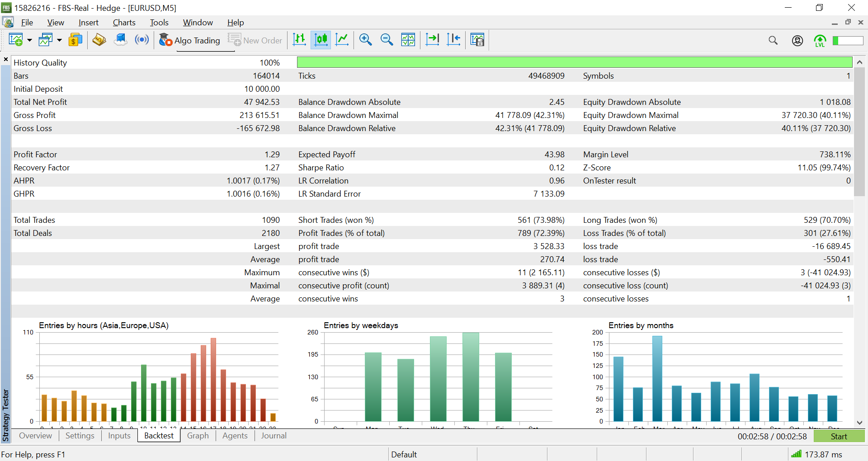
Task: Click the Entries by months chart title
Action: (641, 325)
